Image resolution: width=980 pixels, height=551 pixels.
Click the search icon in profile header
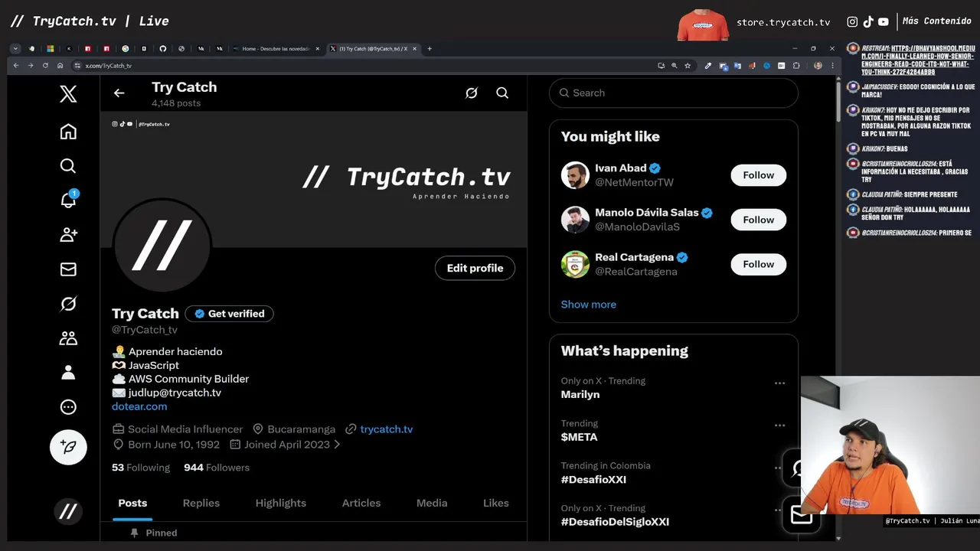pyautogui.click(x=502, y=93)
